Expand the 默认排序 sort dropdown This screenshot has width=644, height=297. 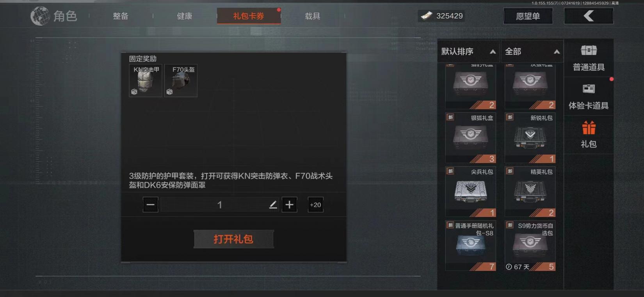(x=468, y=52)
